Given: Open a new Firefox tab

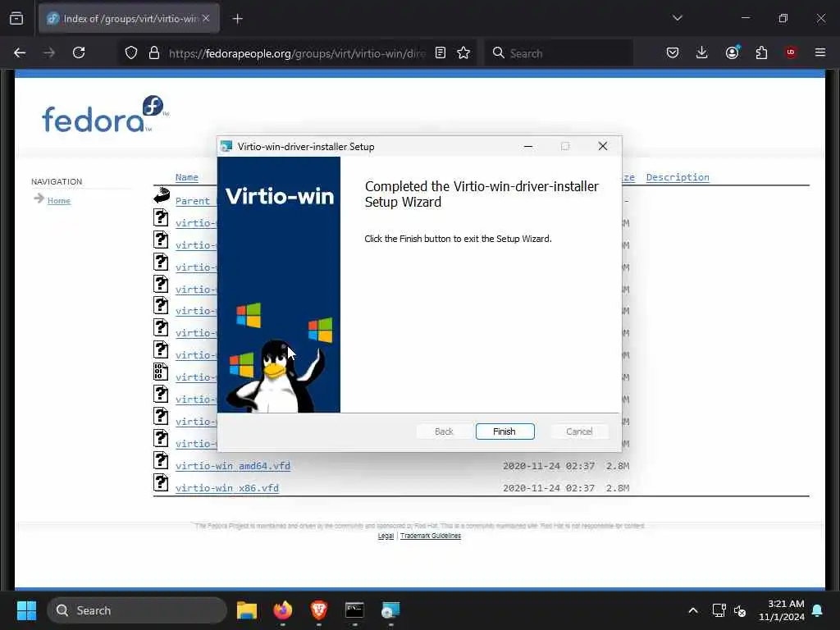Looking at the screenshot, I should 237,19.
